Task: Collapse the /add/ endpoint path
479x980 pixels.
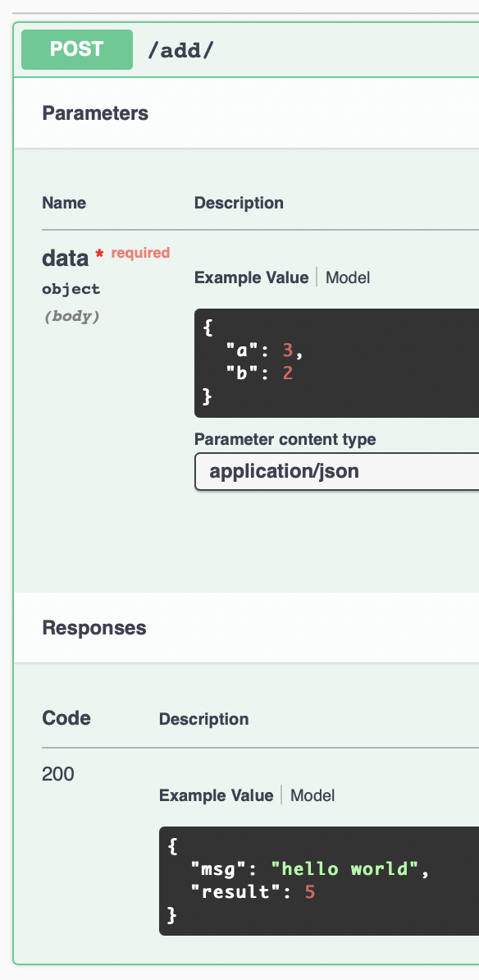Action: pyautogui.click(x=180, y=51)
